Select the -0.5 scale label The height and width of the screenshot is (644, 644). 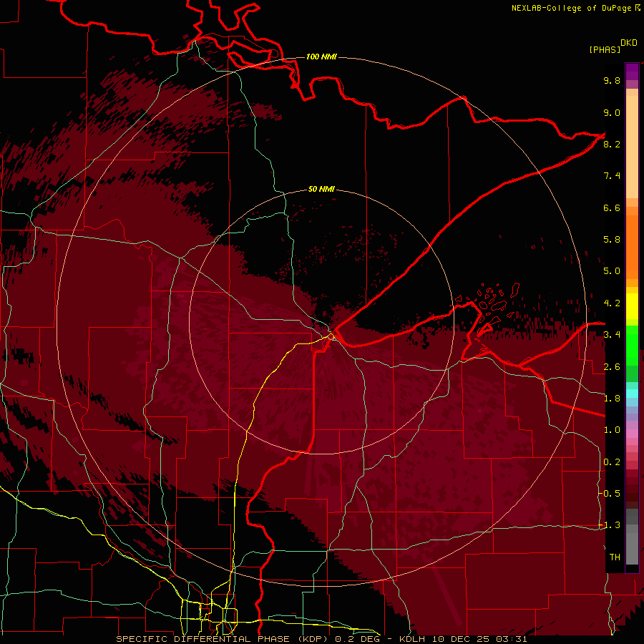(609, 494)
